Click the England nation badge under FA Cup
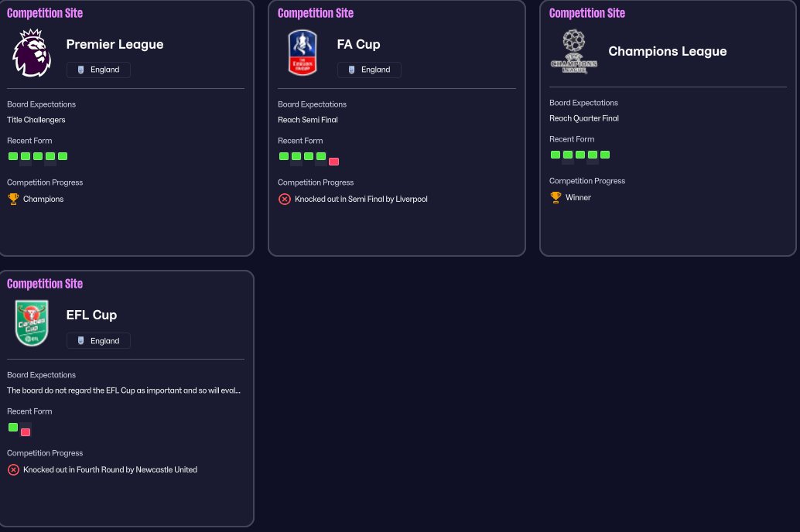 (369, 70)
